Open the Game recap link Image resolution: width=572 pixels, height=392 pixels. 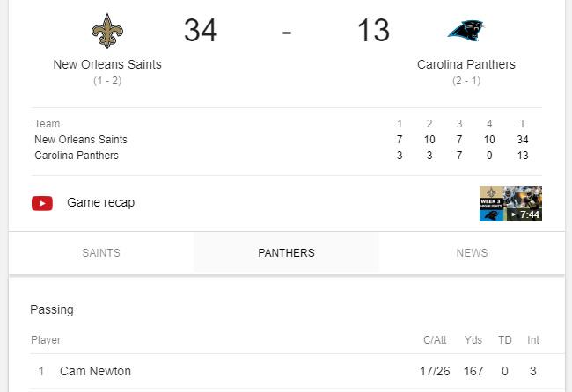(x=100, y=202)
